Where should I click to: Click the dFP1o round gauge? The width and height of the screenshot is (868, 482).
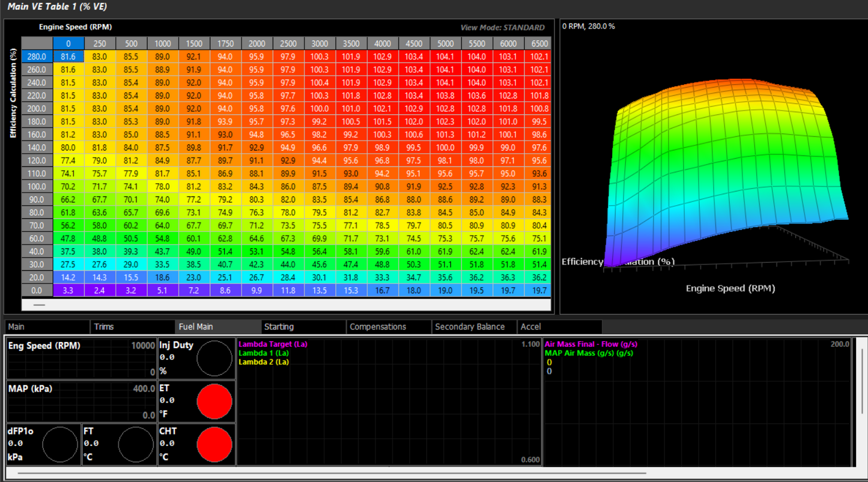tap(60, 445)
